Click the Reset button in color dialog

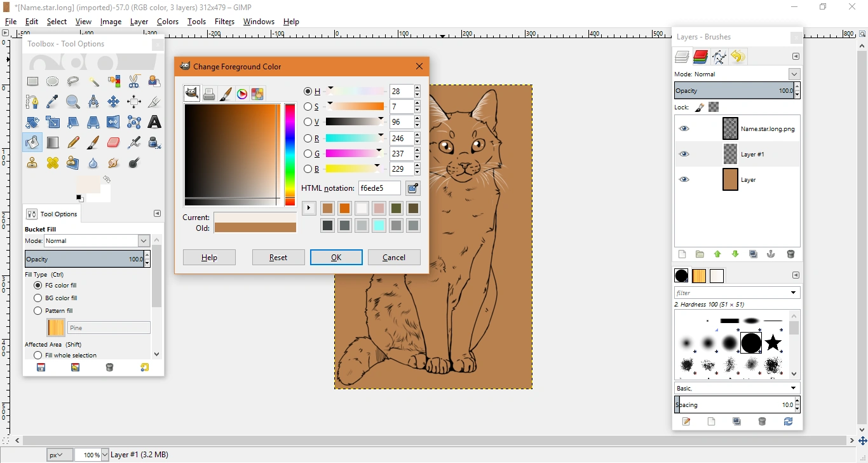[x=278, y=258]
